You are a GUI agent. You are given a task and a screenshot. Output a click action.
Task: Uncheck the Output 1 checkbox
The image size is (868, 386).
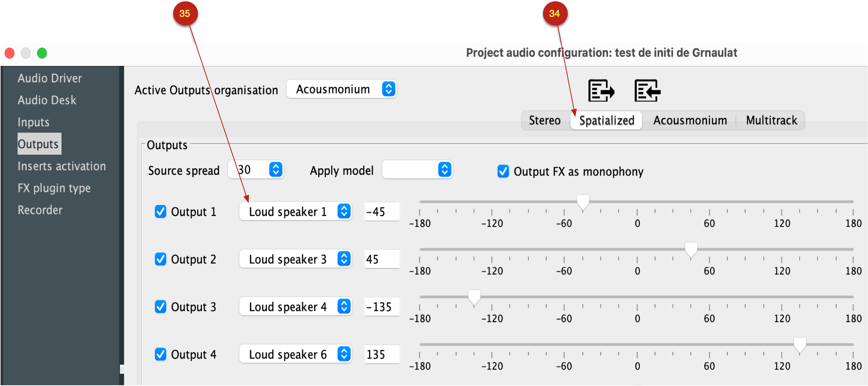(x=160, y=212)
